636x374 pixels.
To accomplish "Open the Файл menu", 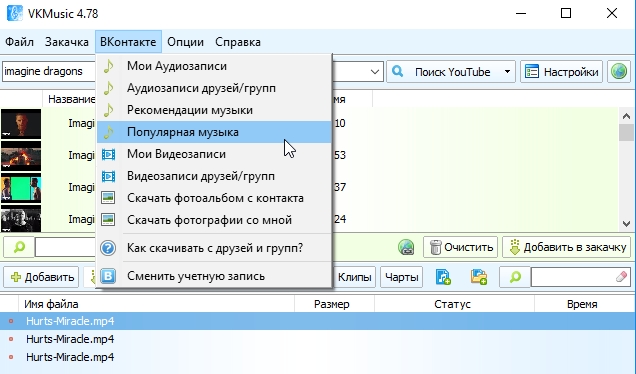I will click(19, 42).
